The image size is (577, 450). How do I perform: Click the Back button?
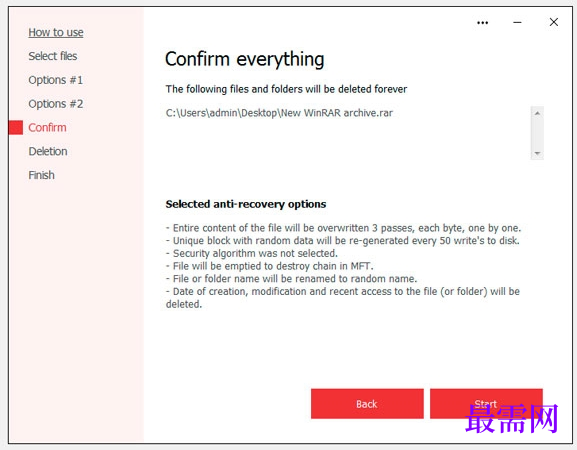(x=367, y=404)
